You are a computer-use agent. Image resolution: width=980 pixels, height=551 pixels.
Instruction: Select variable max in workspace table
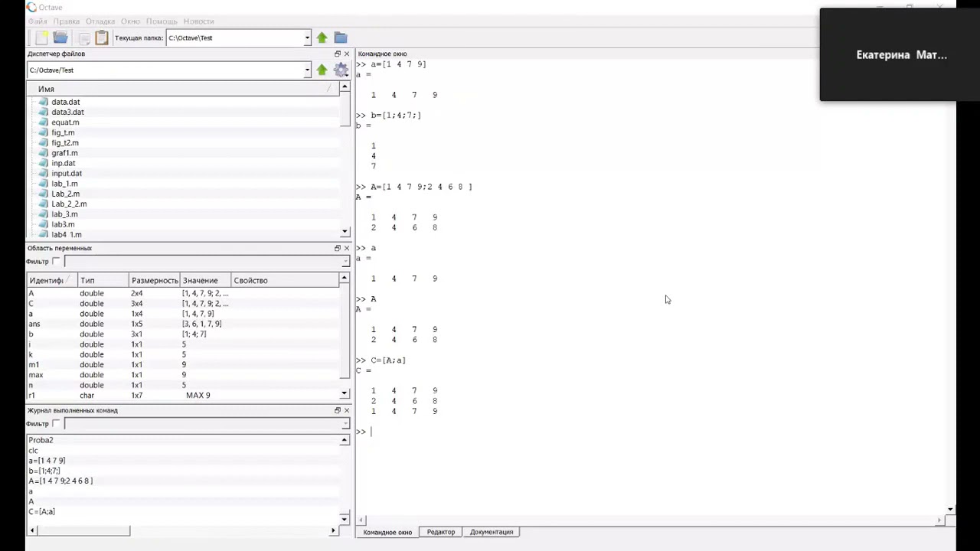(x=183, y=375)
